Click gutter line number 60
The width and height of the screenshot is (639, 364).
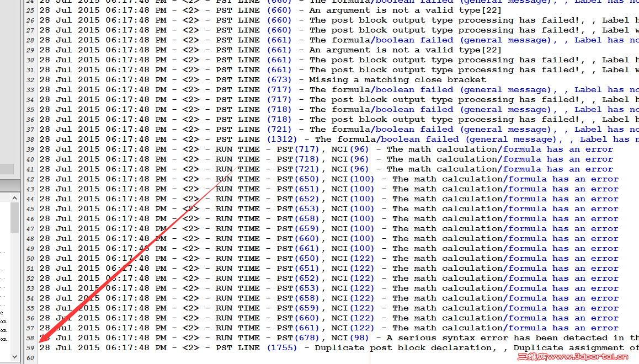30,358
